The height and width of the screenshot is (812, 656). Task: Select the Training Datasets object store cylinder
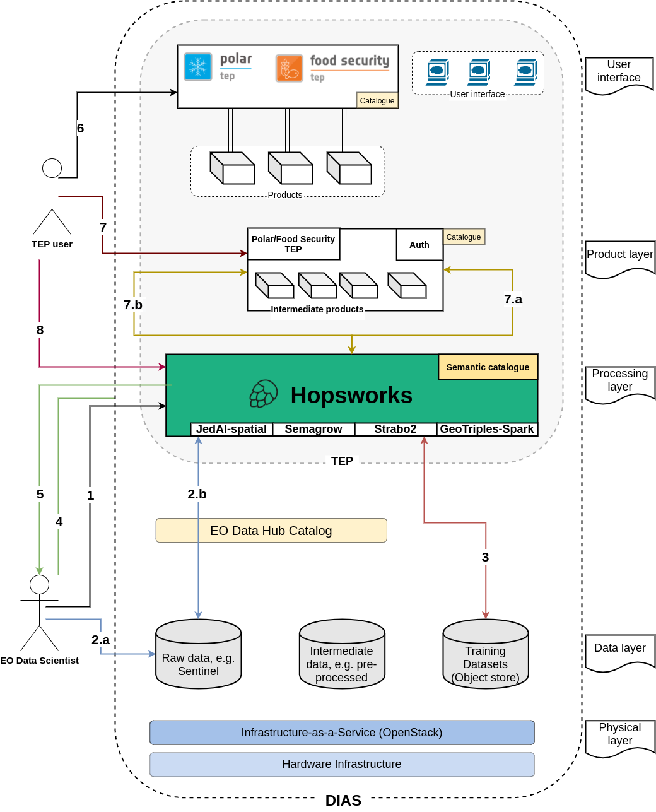(x=485, y=655)
